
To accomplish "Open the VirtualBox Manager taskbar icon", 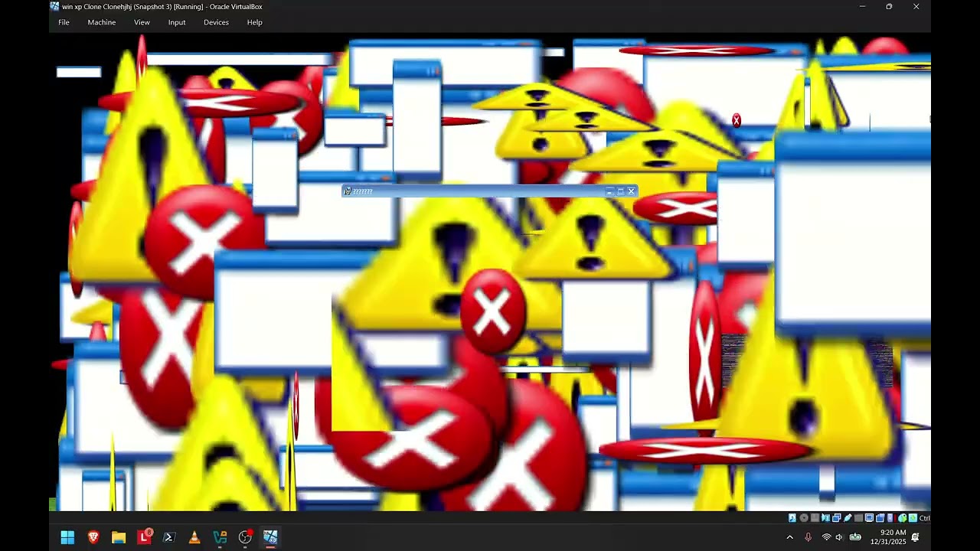I will pyautogui.click(x=220, y=537).
